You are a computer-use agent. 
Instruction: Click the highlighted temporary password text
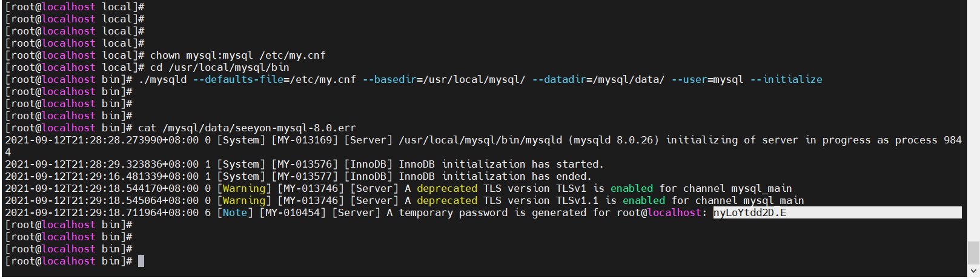click(749, 213)
